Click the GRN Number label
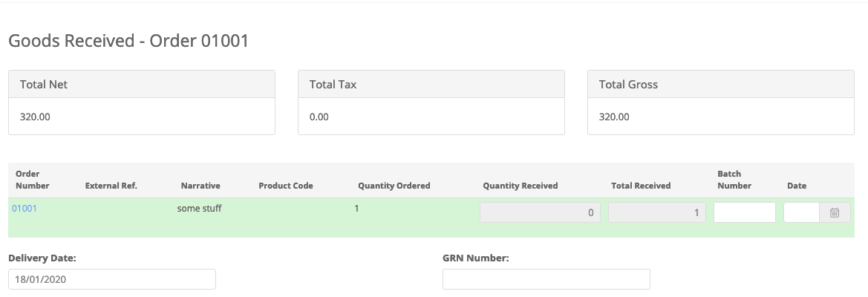 pyautogui.click(x=475, y=258)
